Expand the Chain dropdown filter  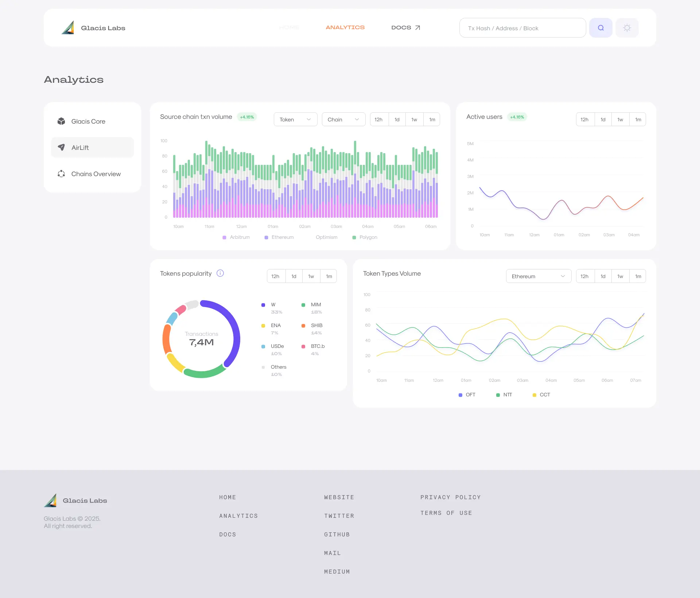click(343, 120)
